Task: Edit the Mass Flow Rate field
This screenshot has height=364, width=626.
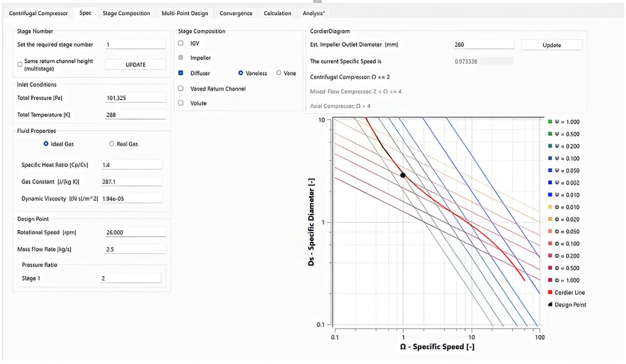Action: 135,249
